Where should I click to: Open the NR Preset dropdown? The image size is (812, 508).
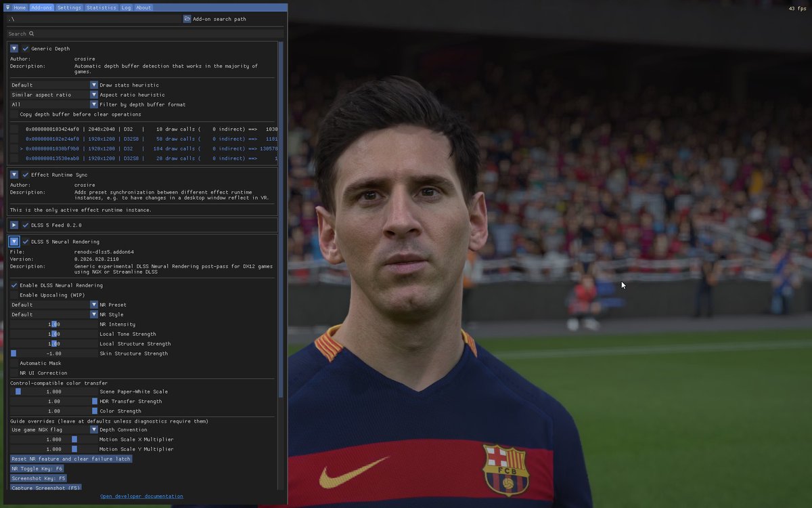54,305
